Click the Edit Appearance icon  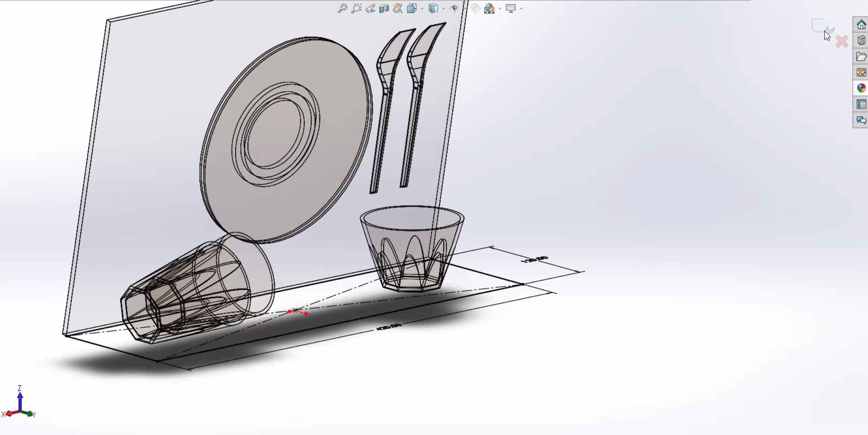pyautogui.click(x=476, y=8)
